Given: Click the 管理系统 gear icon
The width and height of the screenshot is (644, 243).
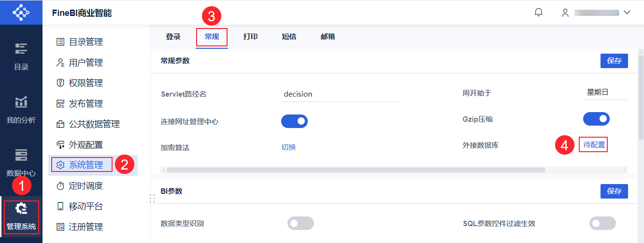Looking at the screenshot, I should (21, 209).
